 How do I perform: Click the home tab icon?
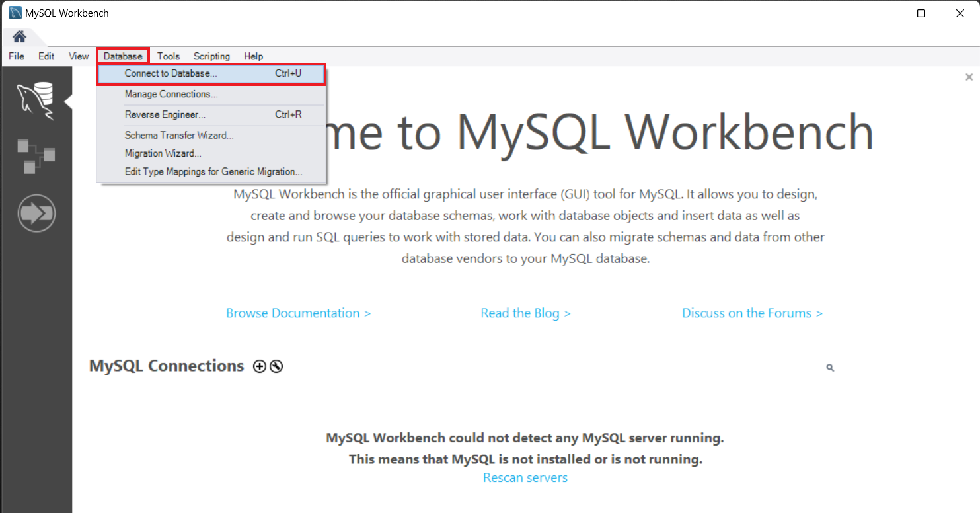pos(19,36)
